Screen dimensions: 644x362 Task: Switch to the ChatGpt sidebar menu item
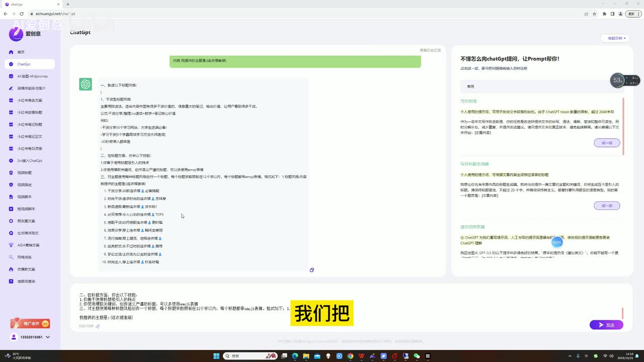24,64
